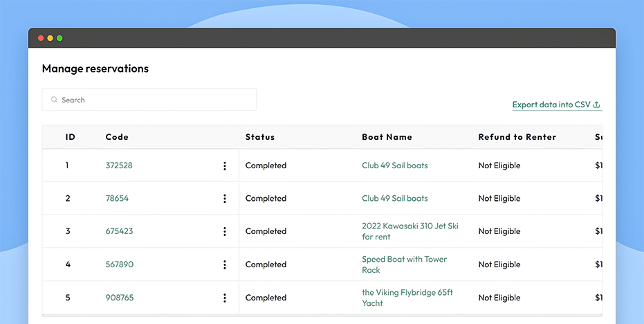Show row actions for code 567890
The width and height of the screenshot is (644, 324).
tap(225, 264)
